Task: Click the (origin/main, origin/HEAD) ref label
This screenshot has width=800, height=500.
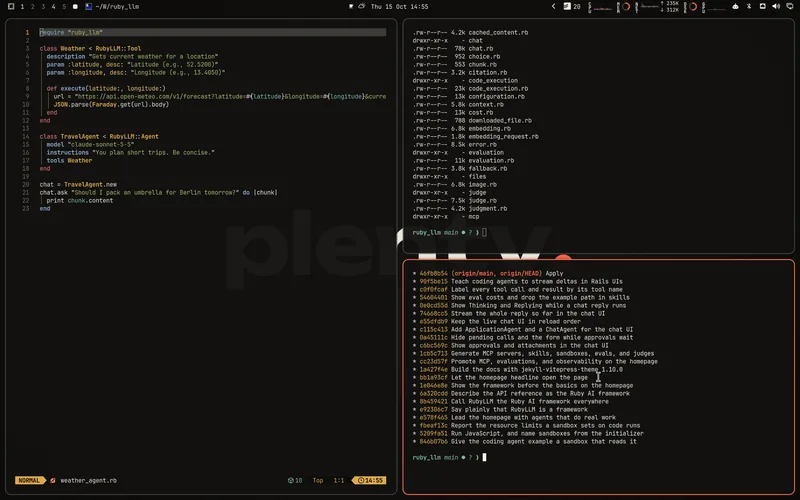Action: pos(496,273)
